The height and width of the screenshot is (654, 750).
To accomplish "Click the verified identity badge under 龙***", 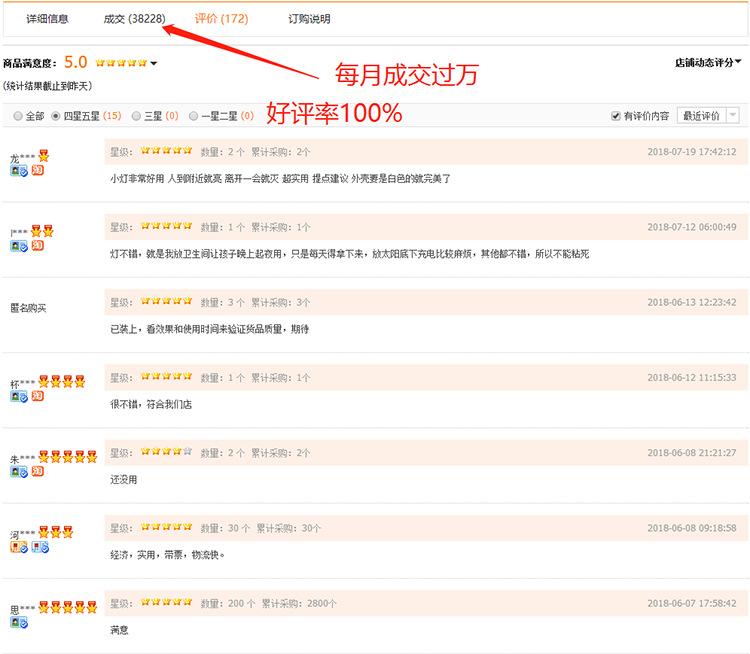I will [19, 171].
